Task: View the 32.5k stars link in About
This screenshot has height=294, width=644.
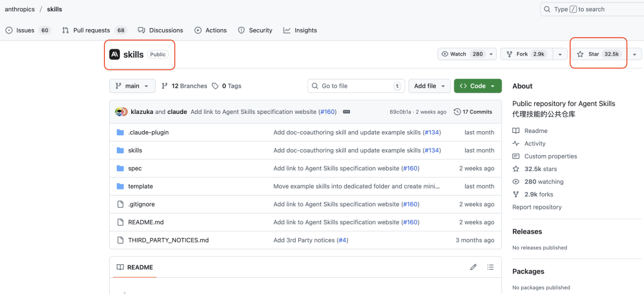Action: click(535, 169)
